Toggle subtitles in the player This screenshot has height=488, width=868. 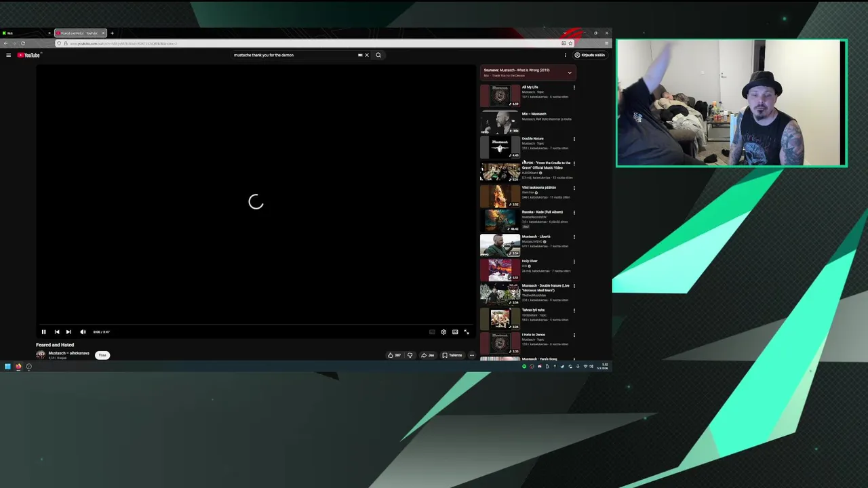[x=432, y=332]
